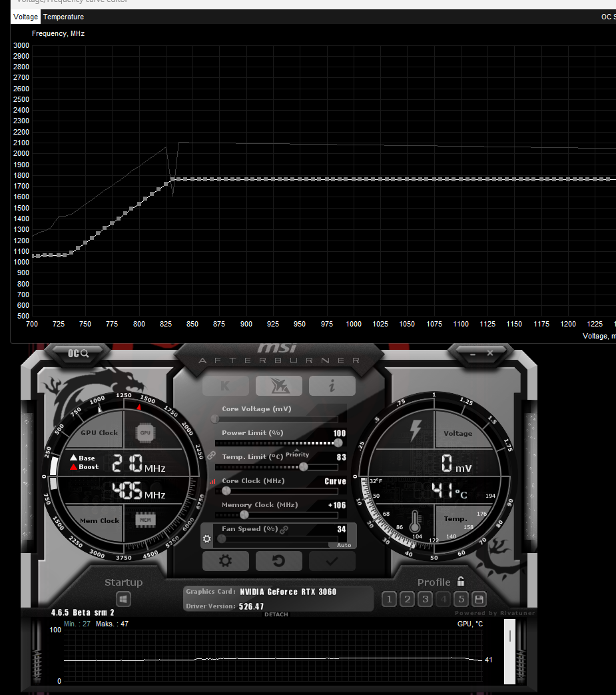Click the Temp. Limit slider handle
Viewport: 616px width, 695px height.
[304, 466]
